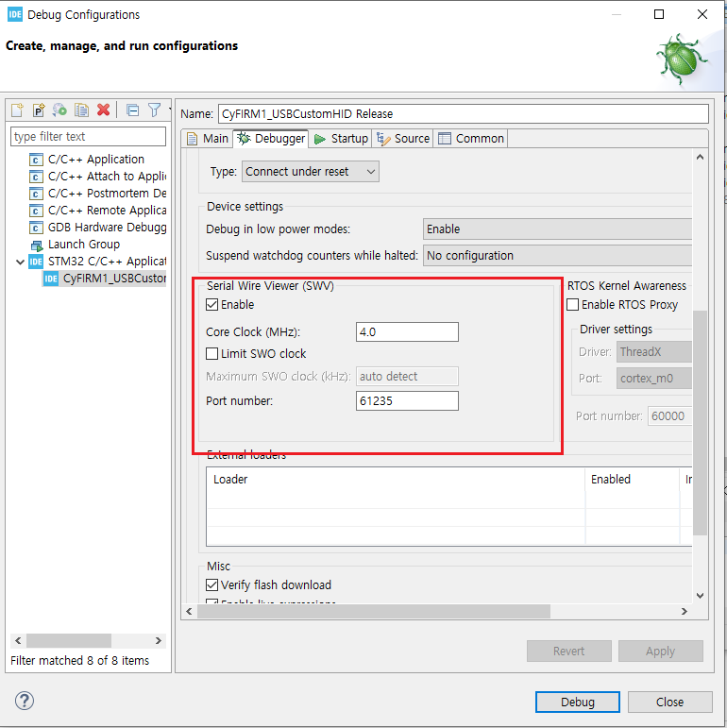Click the type filter text box
The width and height of the screenshot is (727, 728).
click(x=88, y=137)
